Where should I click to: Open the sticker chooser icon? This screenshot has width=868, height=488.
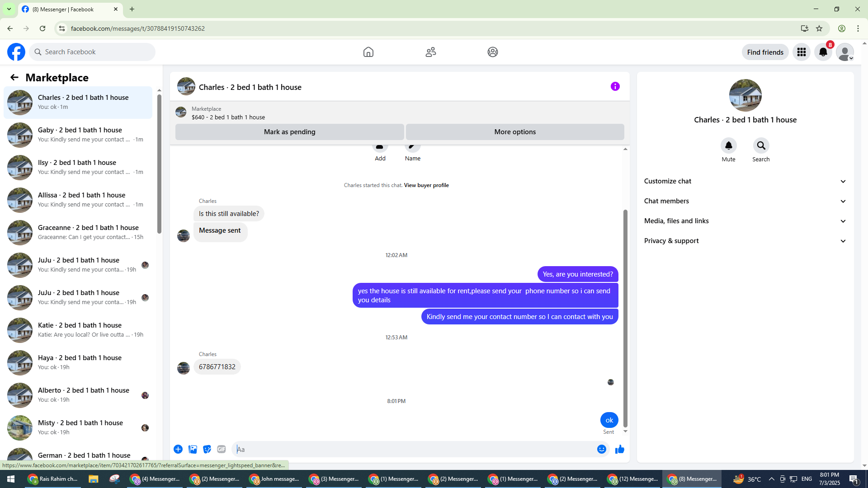click(207, 449)
